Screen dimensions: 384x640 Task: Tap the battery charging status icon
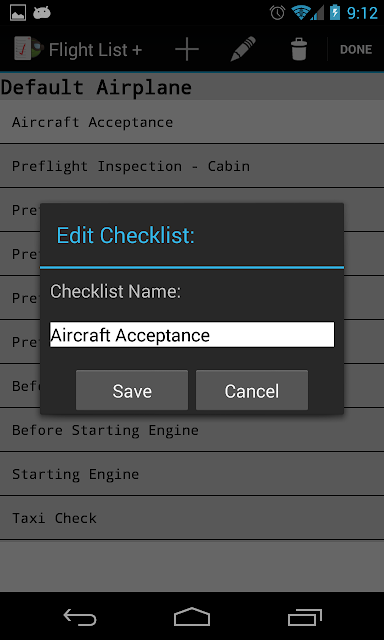pos(335,13)
